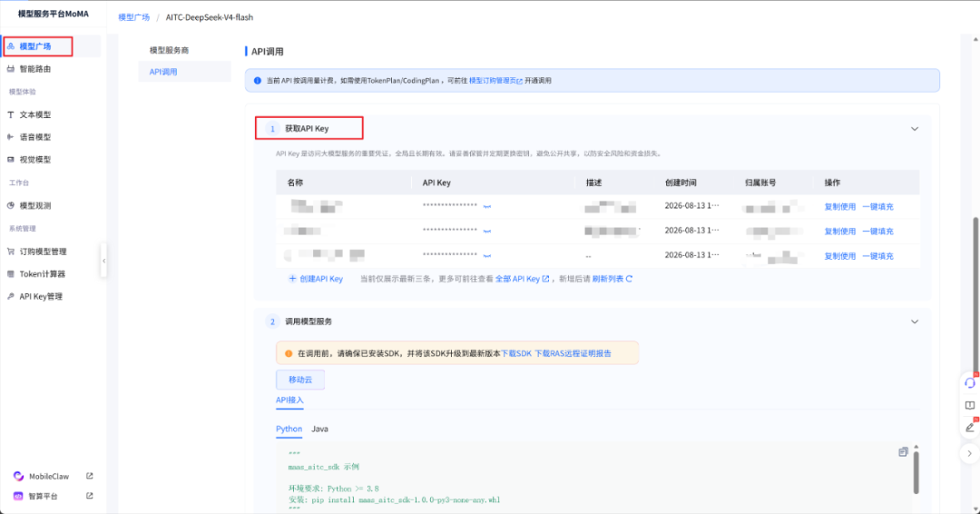The image size is (980, 514).
Task: Open the headset customer-service icon
Action: (969, 382)
